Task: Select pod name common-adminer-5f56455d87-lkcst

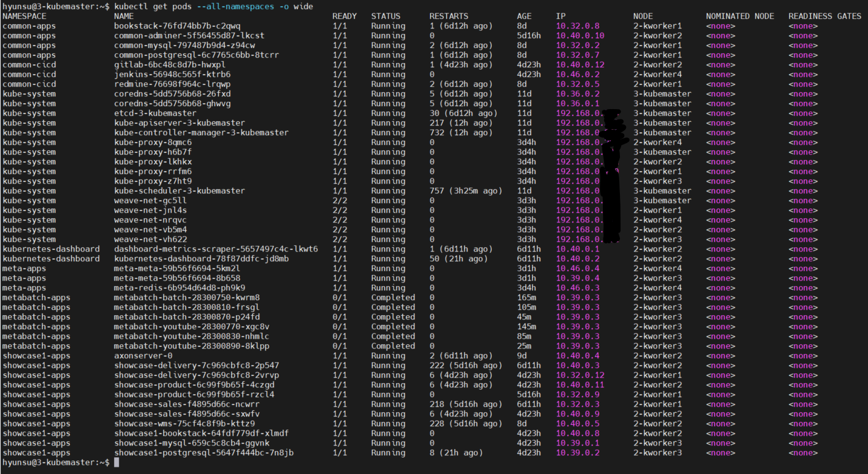Action: [x=189, y=36]
